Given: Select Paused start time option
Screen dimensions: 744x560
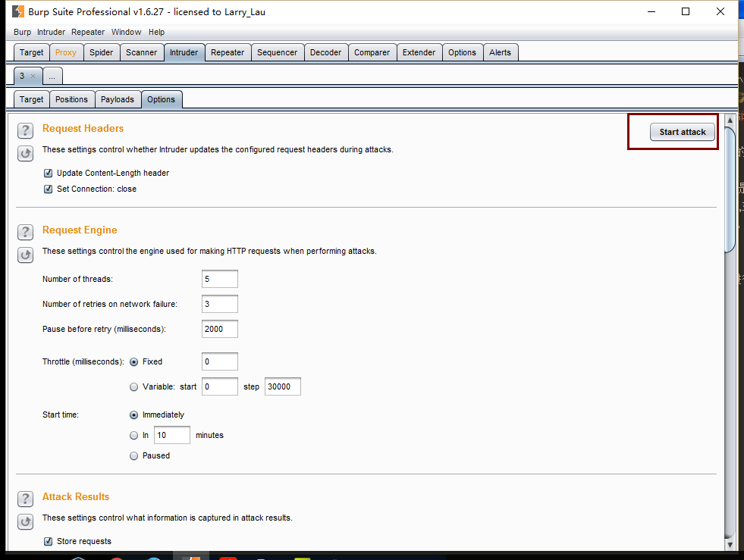Looking at the screenshot, I should [133, 455].
